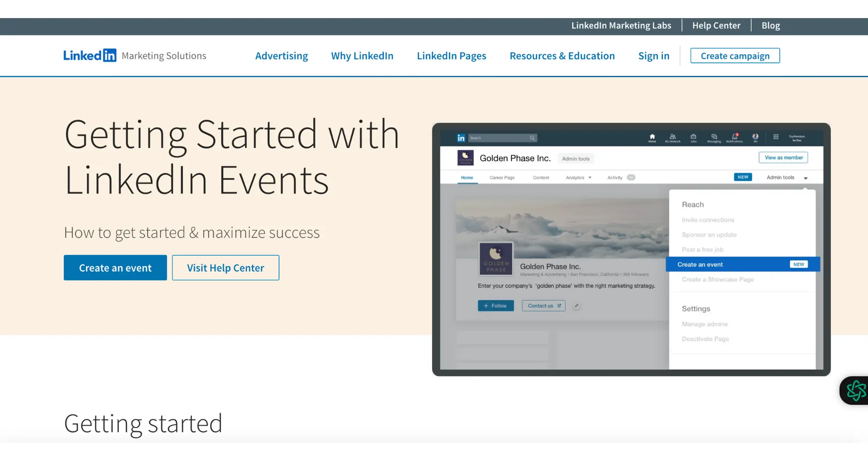The width and height of the screenshot is (868, 461).
Task: Click the Home icon in mockup navbar
Action: click(652, 138)
